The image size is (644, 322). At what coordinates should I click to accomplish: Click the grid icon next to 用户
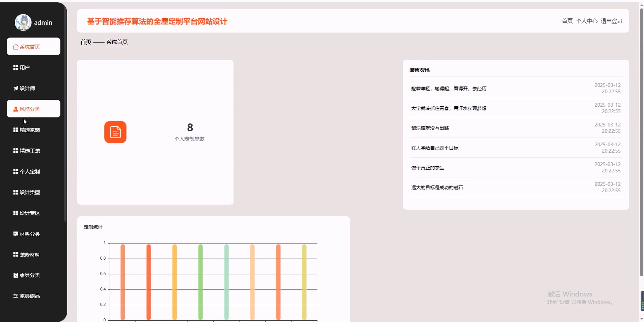point(15,68)
